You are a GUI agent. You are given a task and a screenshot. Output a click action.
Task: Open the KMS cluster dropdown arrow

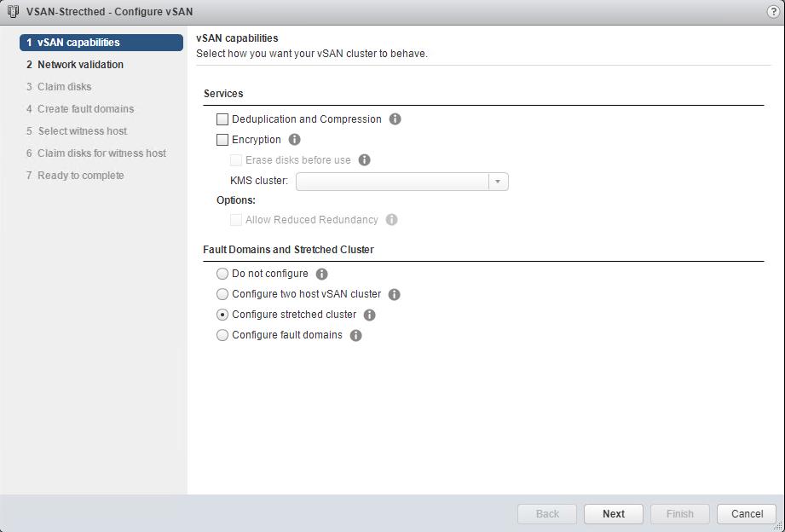coord(498,182)
